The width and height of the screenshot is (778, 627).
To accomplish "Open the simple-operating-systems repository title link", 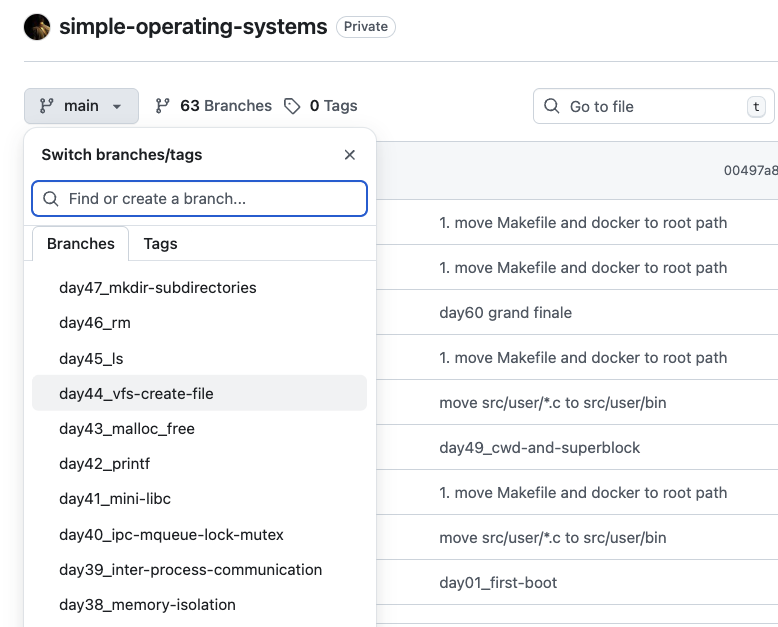I will pyautogui.click(x=193, y=27).
